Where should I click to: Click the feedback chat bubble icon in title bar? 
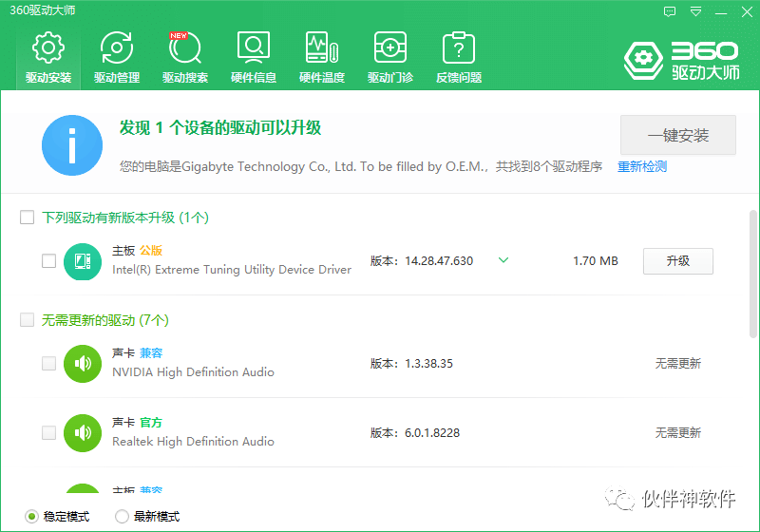670,11
